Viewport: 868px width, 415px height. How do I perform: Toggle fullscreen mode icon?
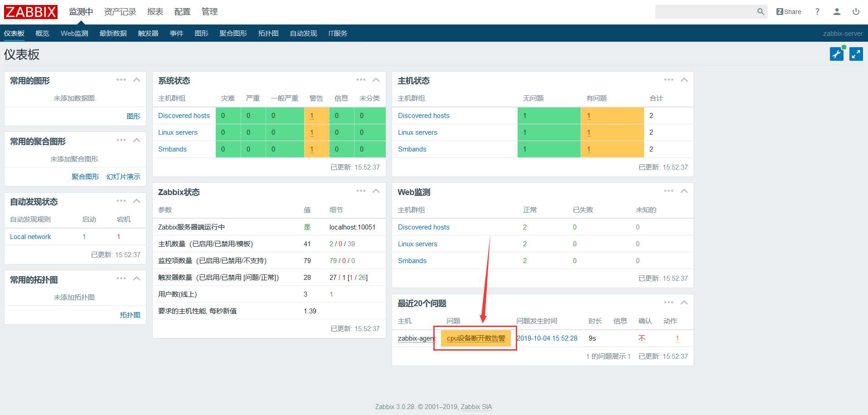(856, 54)
